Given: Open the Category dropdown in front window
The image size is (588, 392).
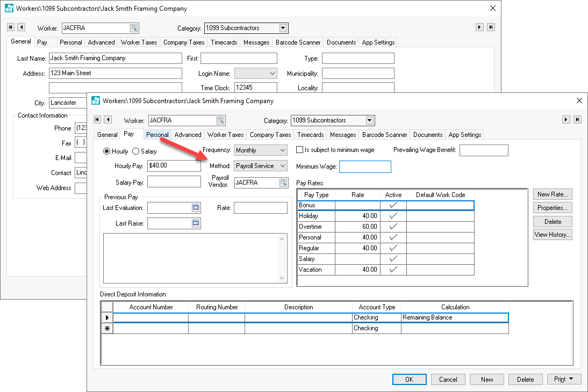Looking at the screenshot, I should (369, 120).
